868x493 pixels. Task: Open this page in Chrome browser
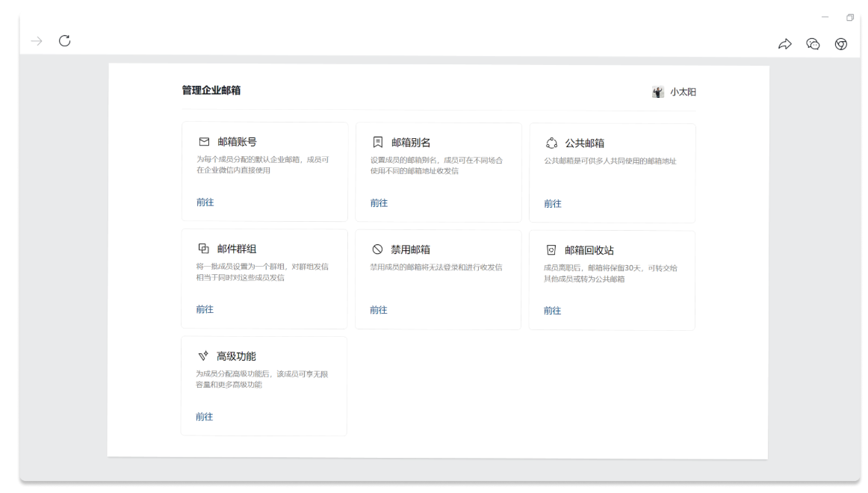coord(841,44)
